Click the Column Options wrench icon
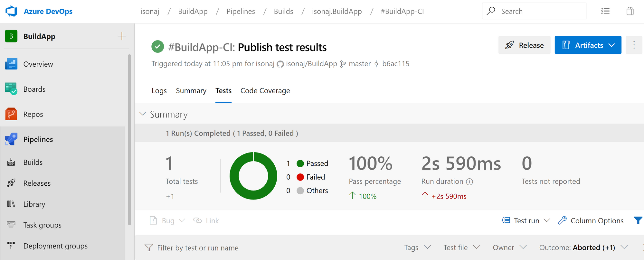The image size is (644, 260). 563,220
